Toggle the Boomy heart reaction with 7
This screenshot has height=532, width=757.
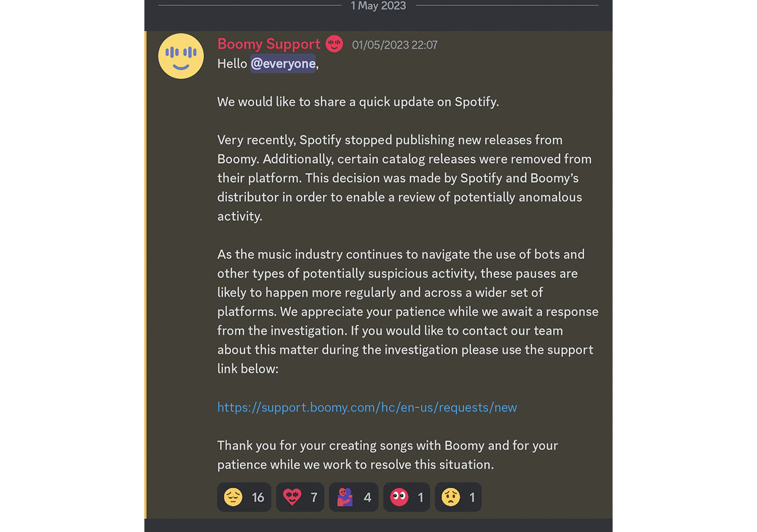click(x=300, y=497)
